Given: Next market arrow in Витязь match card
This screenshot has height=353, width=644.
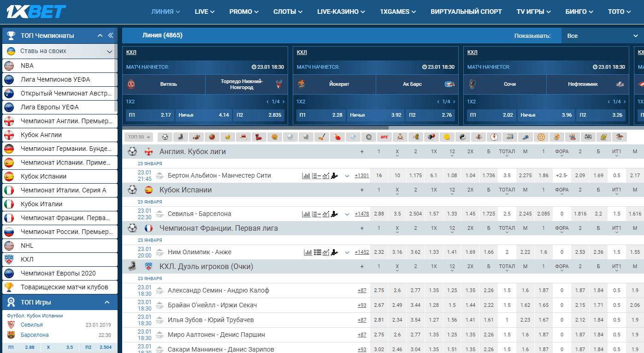Looking at the screenshot, I should click(x=284, y=102).
